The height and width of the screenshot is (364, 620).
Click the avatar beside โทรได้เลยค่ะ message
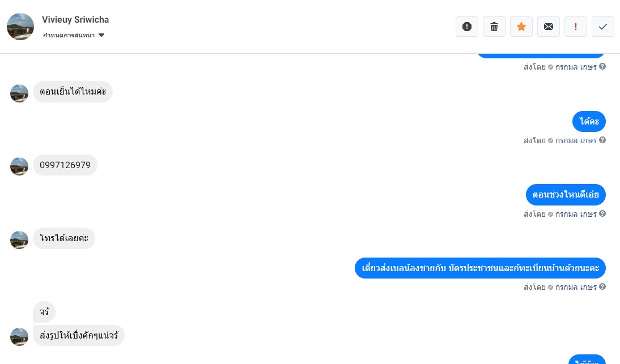pos(19,240)
